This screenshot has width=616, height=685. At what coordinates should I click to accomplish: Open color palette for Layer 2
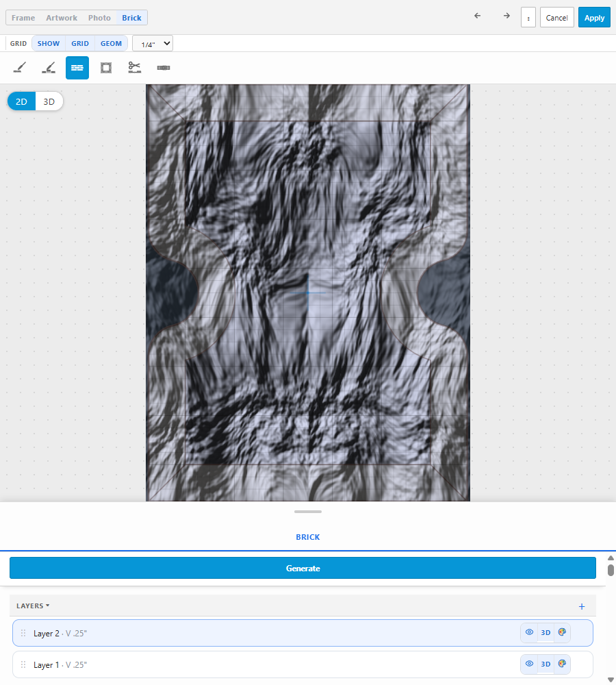coord(562,632)
